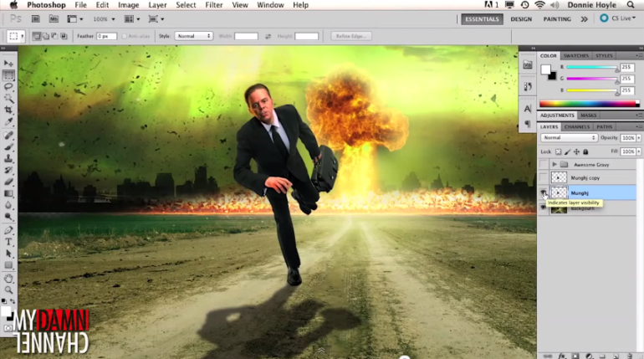Image resolution: width=644 pixels, height=359 pixels.
Task: Switch to the Masks tab
Action: (588, 115)
